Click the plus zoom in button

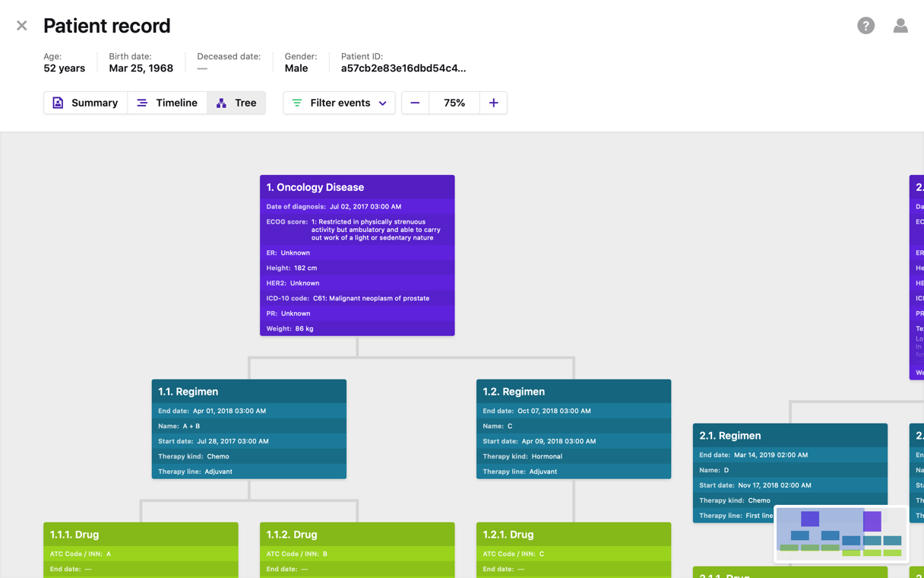point(493,103)
